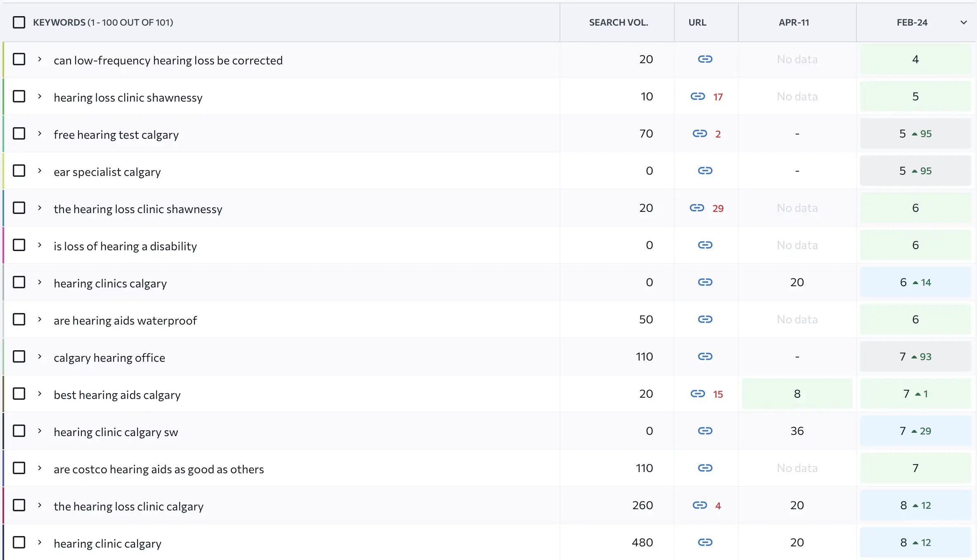
Task: Click link icon in 'best hearing aids calgary' row
Action: pyautogui.click(x=697, y=394)
